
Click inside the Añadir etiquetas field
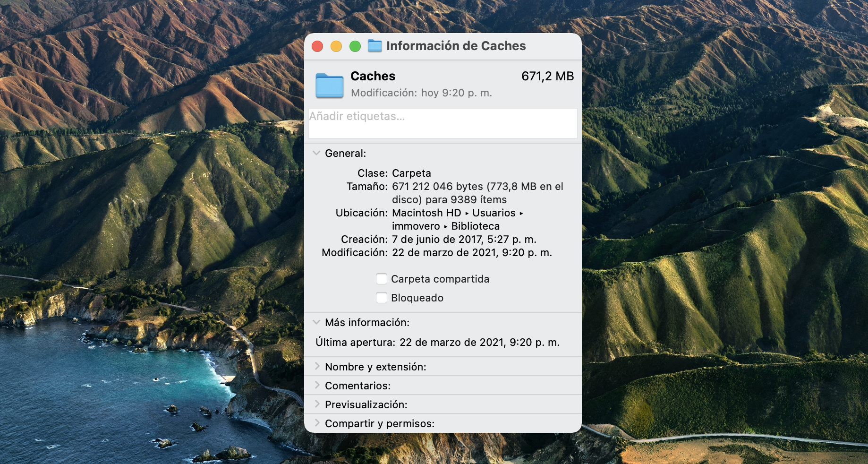point(442,123)
